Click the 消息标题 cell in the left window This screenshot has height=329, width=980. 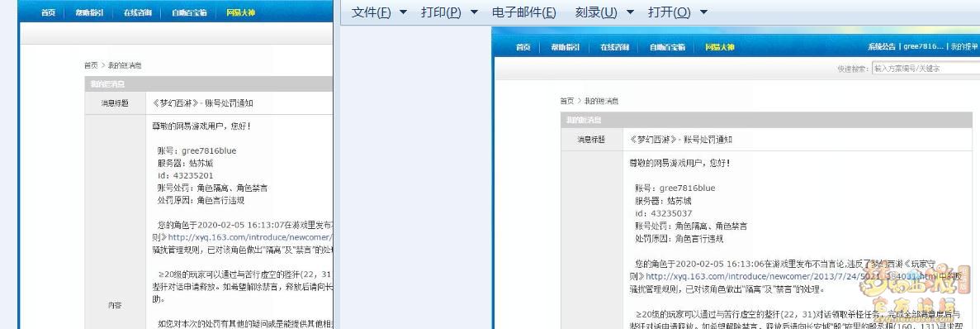click(115, 103)
